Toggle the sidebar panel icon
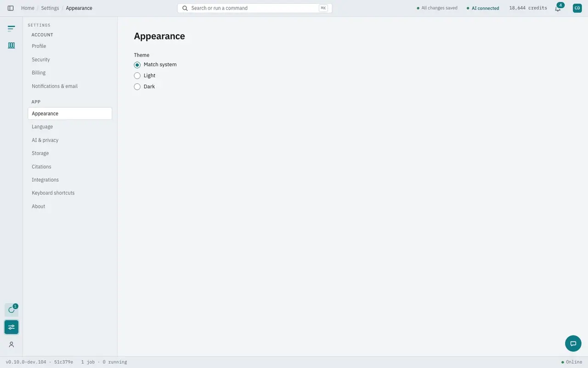Image resolution: width=588 pixels, height=368 pixels. click(x=11, y=8)
